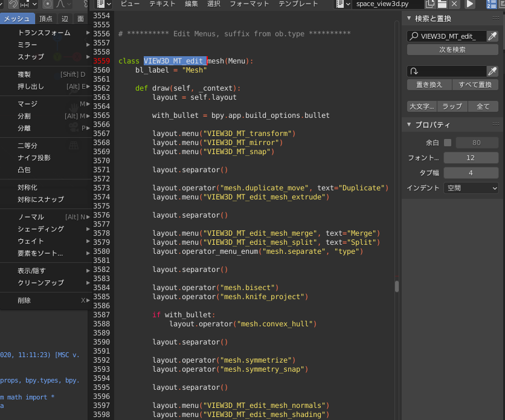Viewport: 505px width, 420px height.
Task: Open クリーンアップ submenu
Action: coord(46,283)
